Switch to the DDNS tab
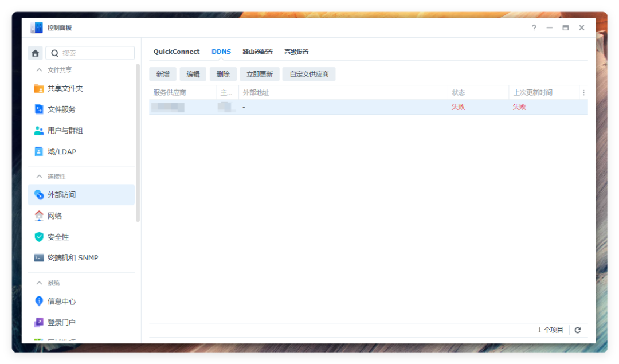This screenshot has width=619, height=364. pyautogui.click(x=221, y=52)
